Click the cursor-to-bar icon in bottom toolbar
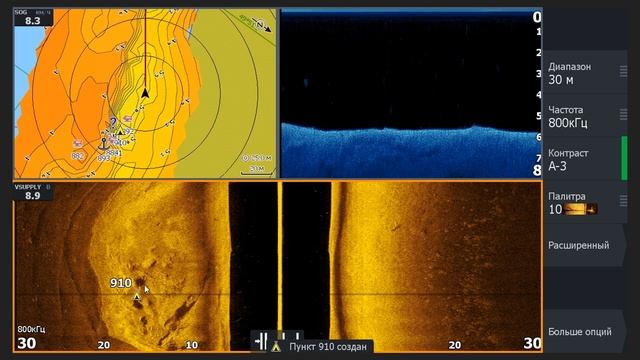This screenshot has height=360, width=640. (x=261, y=341)
